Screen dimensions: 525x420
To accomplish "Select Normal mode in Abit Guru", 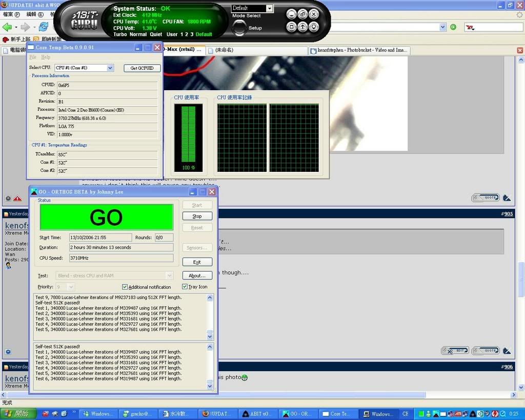I will [x=138, y=34].
